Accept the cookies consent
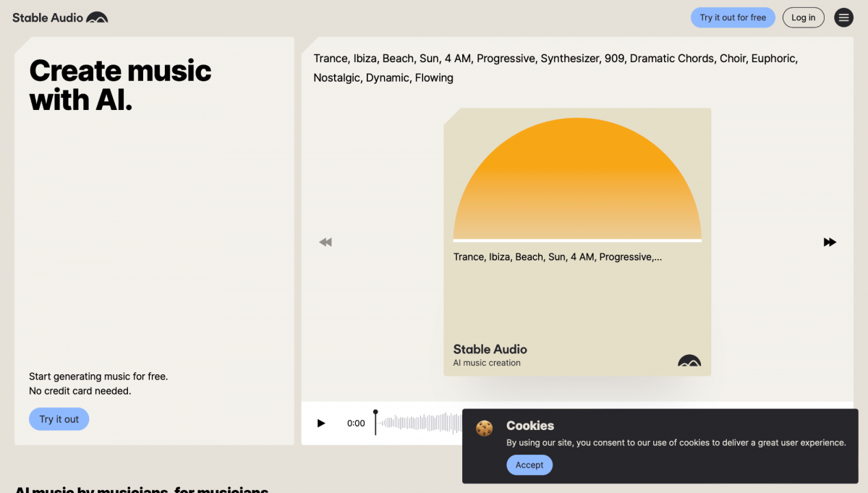The height and width of the screenshot is (493, 868). (x=529, y=465)
